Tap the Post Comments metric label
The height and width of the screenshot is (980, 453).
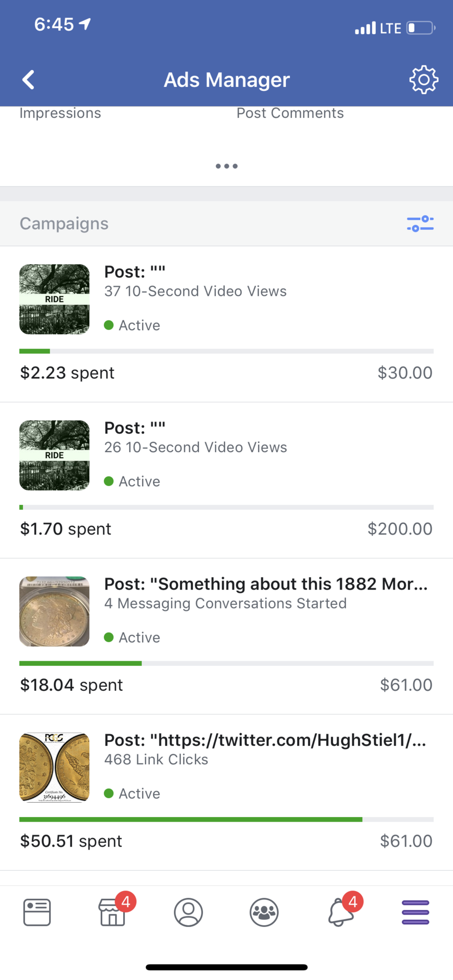point(290,113)
